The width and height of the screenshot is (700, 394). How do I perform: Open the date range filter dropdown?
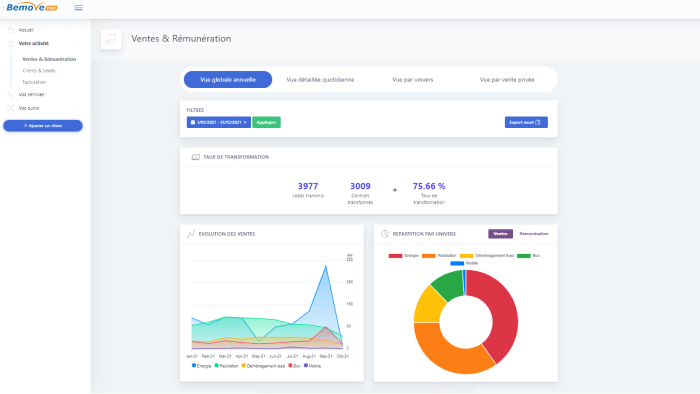(219, 122)
